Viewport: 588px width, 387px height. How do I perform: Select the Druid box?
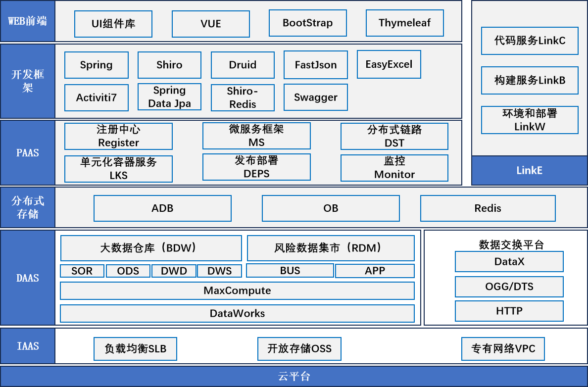point(243,65)
